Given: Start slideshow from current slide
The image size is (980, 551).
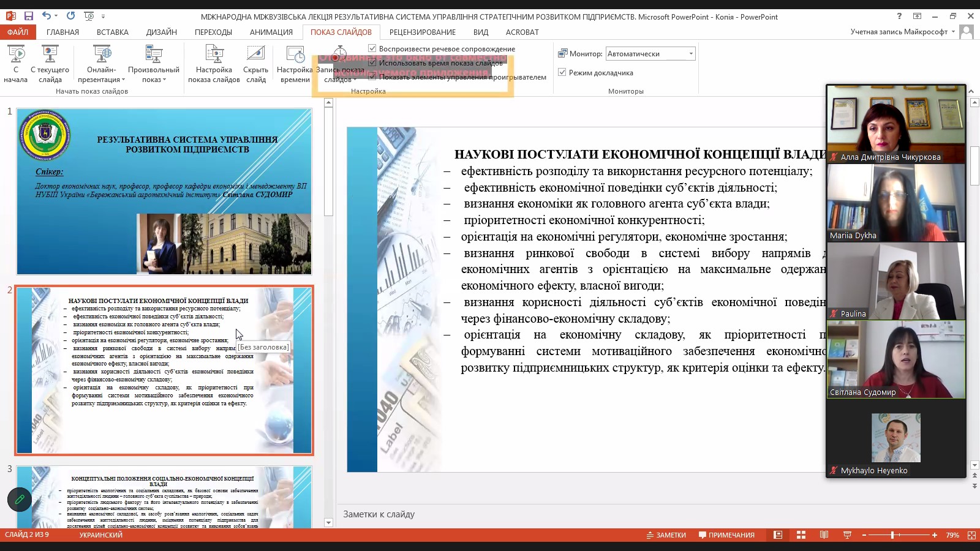Looking at the screenshot, I should click(x=50, y=55).
